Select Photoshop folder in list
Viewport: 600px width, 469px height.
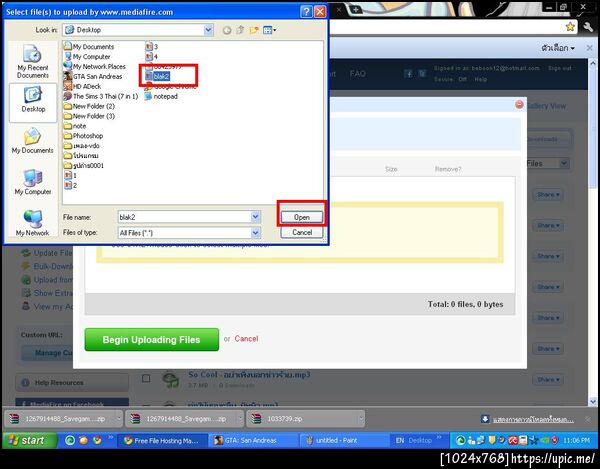[x=83, y=136]
